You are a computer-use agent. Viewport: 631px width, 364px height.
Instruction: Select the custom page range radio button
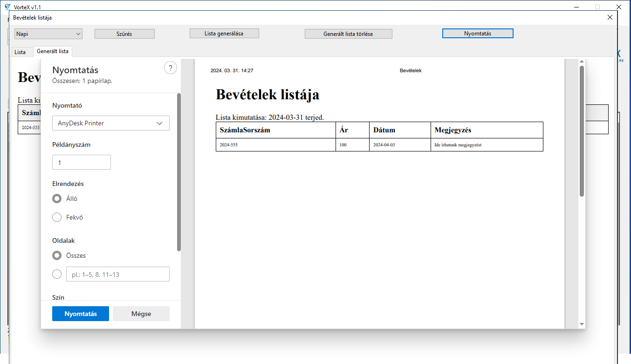[x=57, y=274]
